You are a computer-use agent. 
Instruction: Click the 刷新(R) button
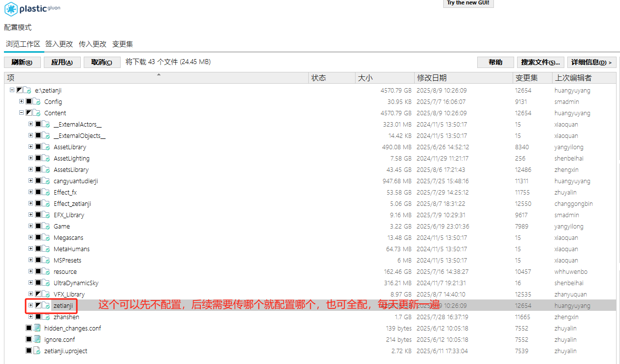click(22, 62)
